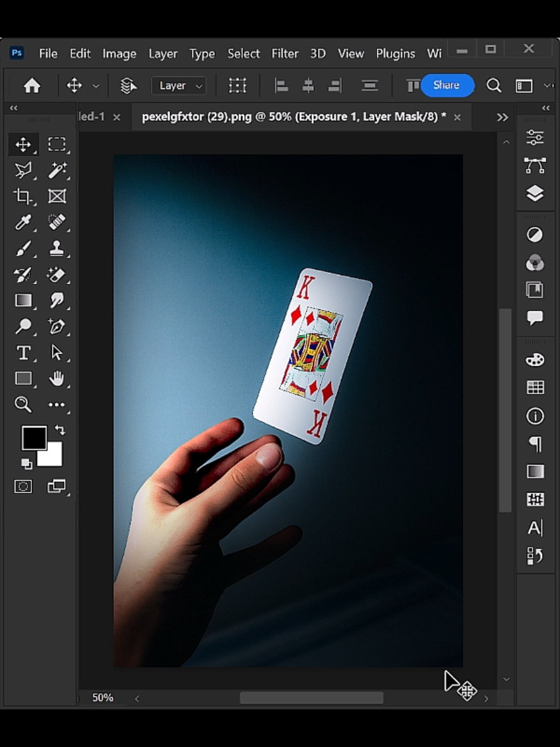This screenshot has height=747, width=560.
Task: Open the Swatches panel palette icon
Action: [535, 360]
